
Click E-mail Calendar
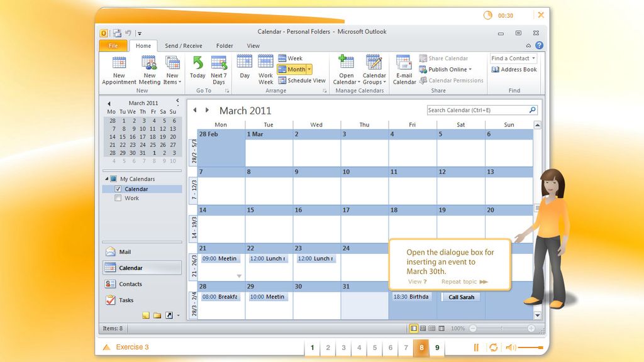[404, 70]
